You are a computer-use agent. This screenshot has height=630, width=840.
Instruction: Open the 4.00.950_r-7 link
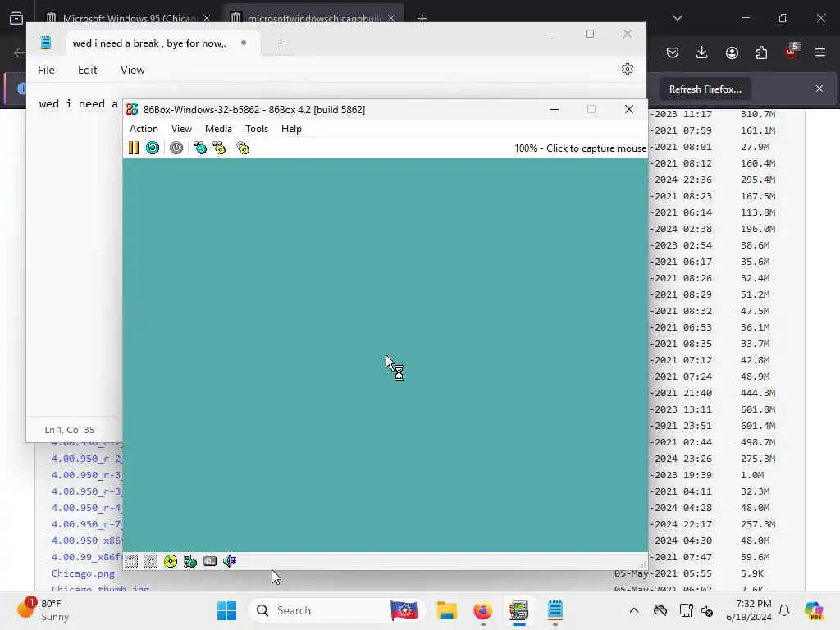click(x=87, y=524)
